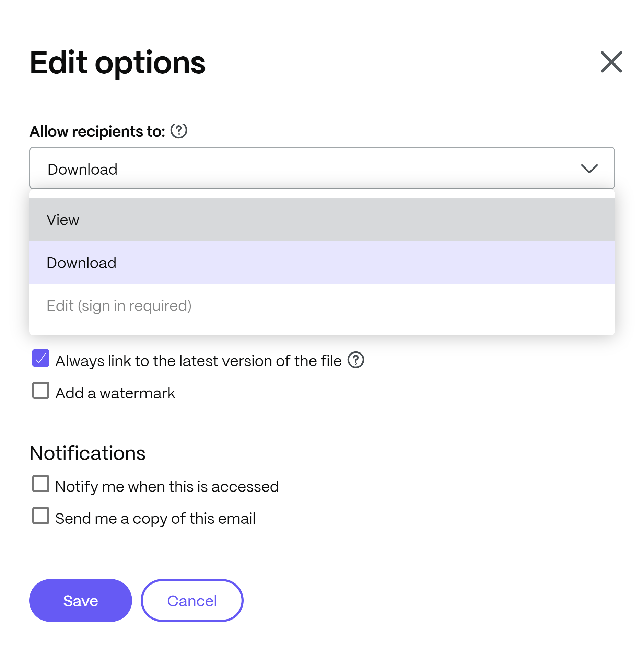Check the Send me a copy checkbox
The width and height of the screenshot is (644, 659).
41,516
